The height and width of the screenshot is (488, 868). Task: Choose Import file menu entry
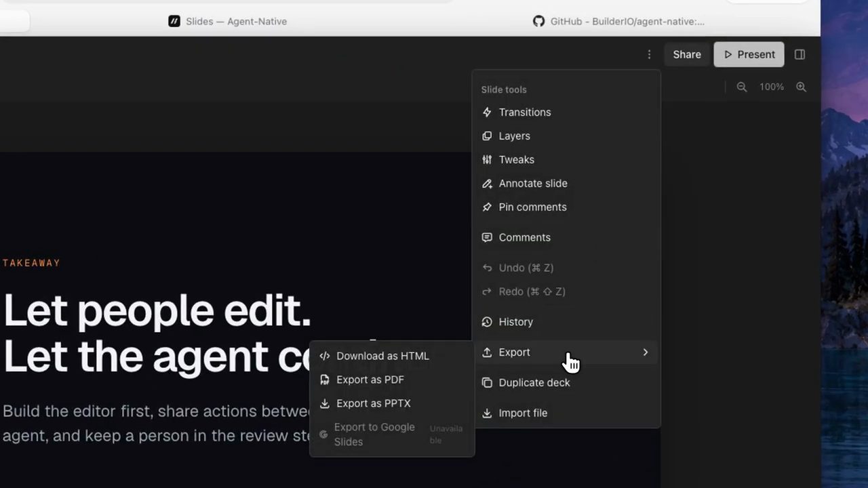click(566, 413)
